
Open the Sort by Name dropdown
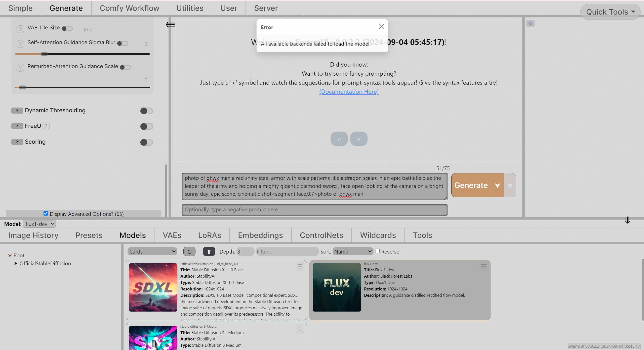point(353,252)
